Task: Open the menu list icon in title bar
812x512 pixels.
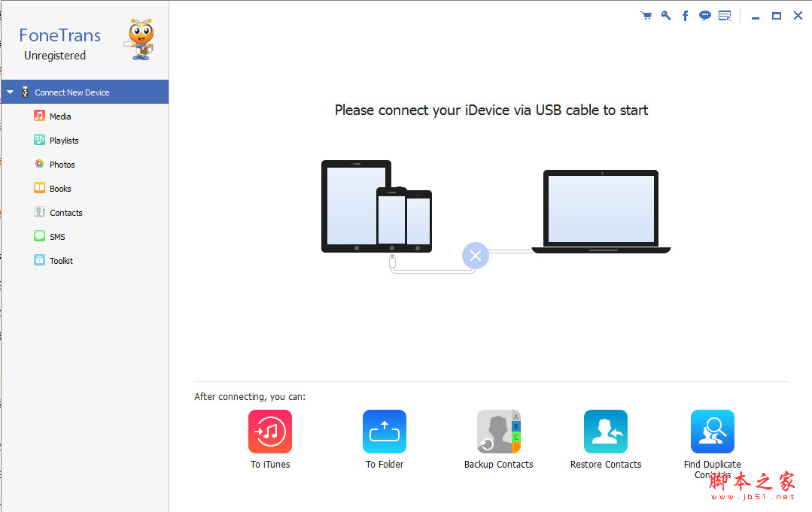Action: point(725,16)
